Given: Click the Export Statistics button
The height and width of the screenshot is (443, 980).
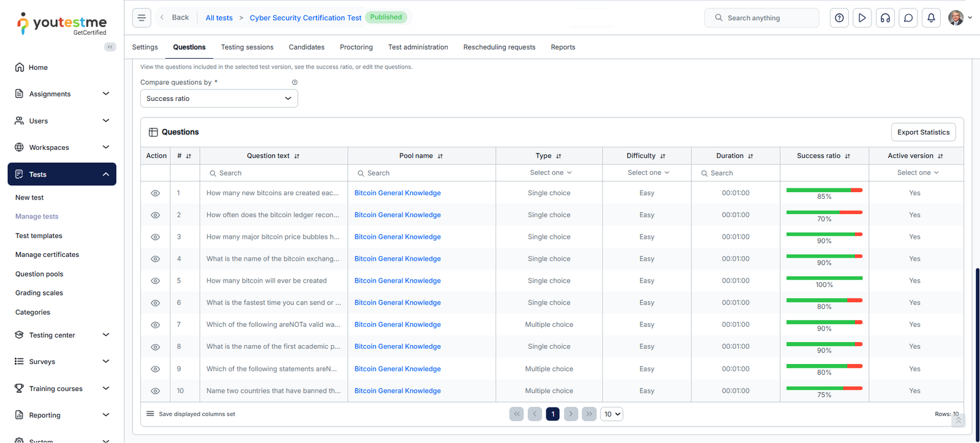Looking at the screenshot, I should pos(923,132).
